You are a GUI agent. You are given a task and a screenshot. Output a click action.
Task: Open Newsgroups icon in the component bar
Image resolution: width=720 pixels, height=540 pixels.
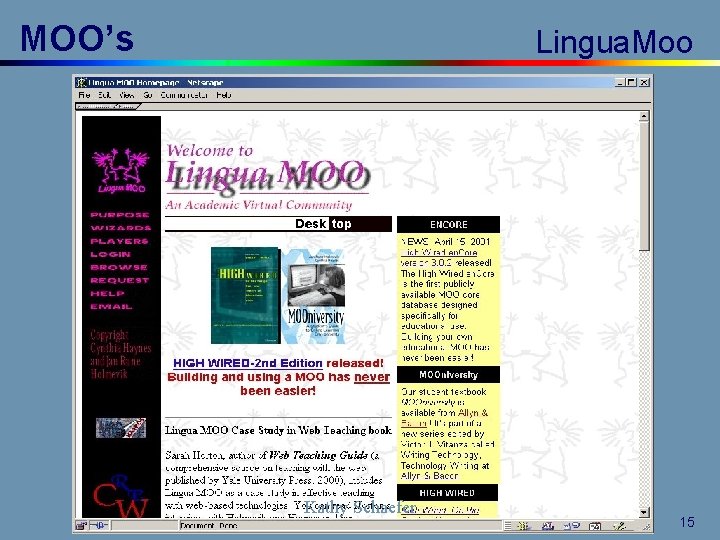point(571,526)
